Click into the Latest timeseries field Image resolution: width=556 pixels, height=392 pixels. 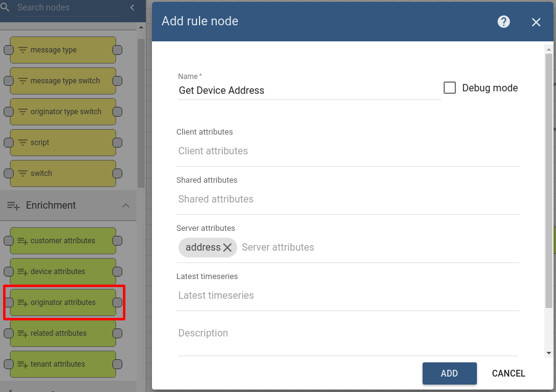point(347,296)
